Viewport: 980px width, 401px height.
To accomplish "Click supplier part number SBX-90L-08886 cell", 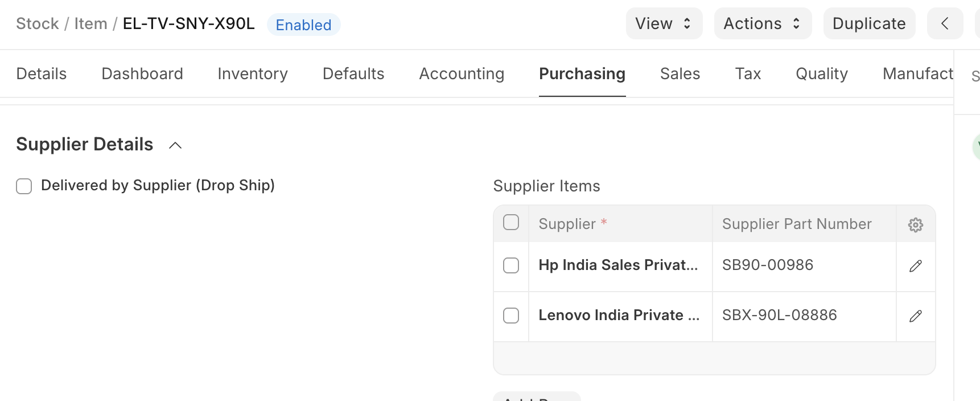I will tap(803, 315).
